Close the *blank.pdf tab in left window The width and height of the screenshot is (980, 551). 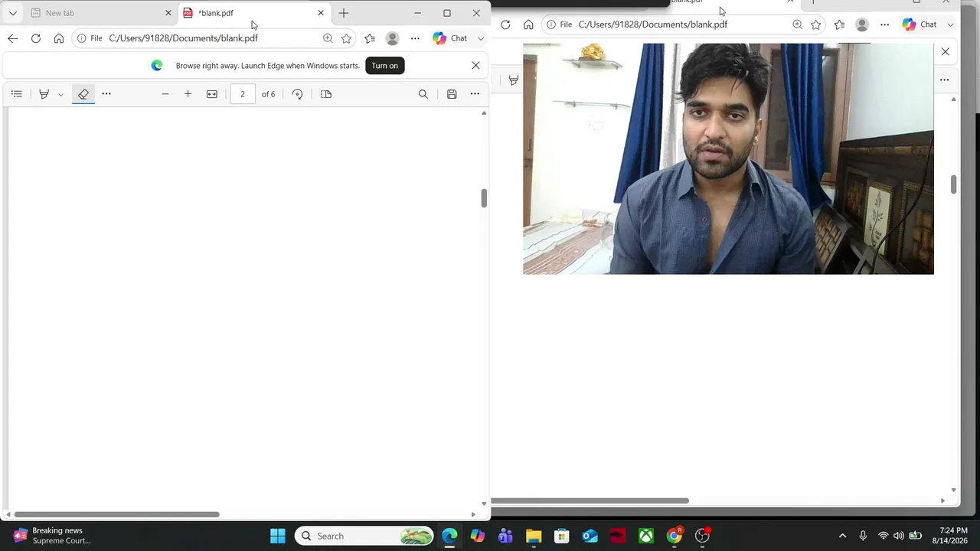(321, 13)
